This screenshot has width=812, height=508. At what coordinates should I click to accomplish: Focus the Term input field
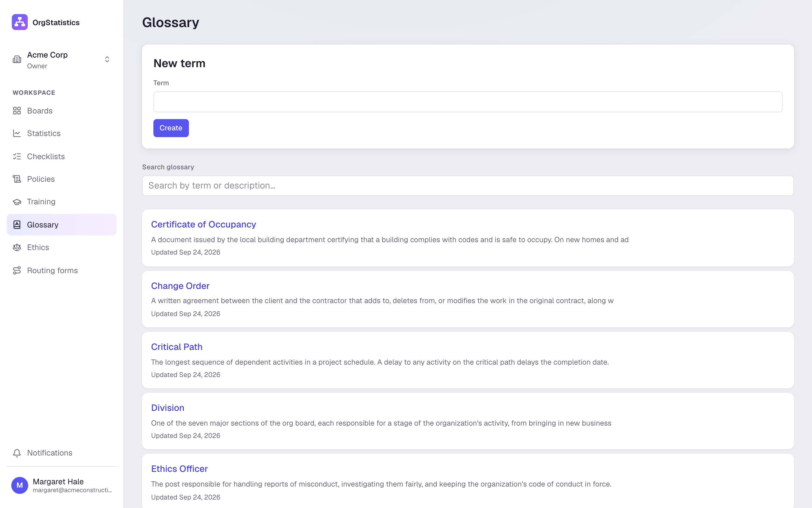(x=468, y=102)
